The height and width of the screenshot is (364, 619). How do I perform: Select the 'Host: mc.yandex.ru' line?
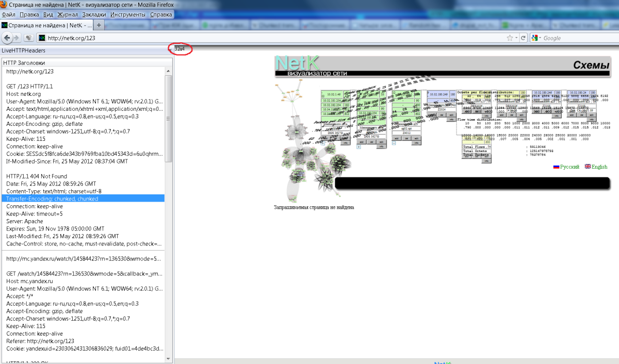pos(30,281)
